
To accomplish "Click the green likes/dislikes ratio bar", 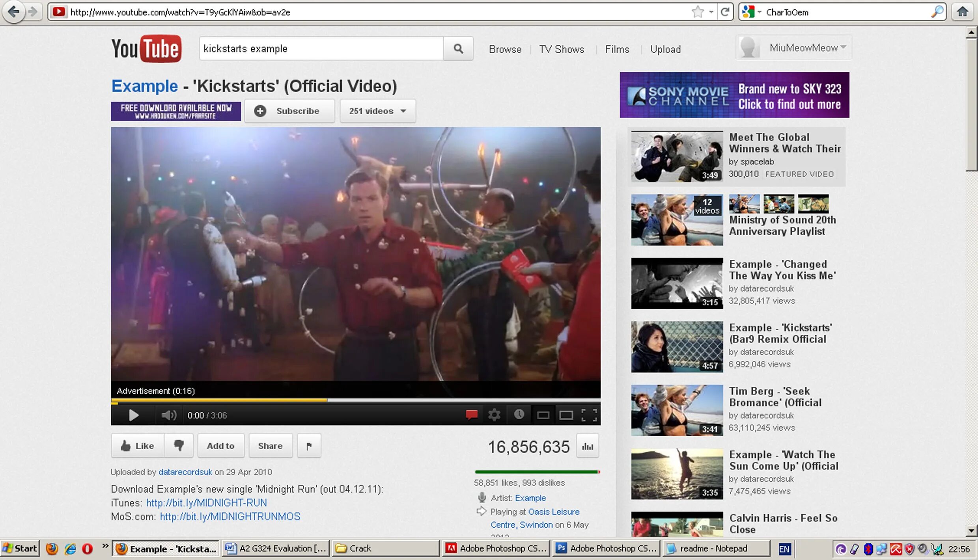I will (537, 472).
